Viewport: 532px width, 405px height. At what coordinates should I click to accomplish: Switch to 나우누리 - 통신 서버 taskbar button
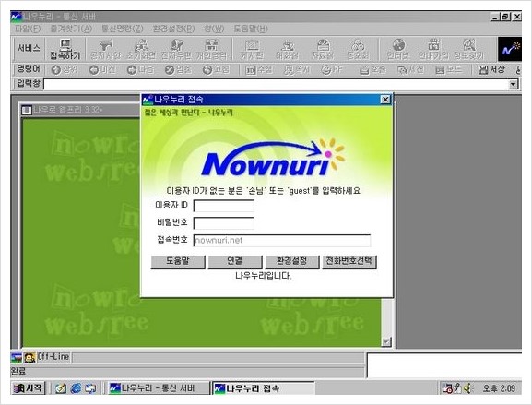coord(159,388)
